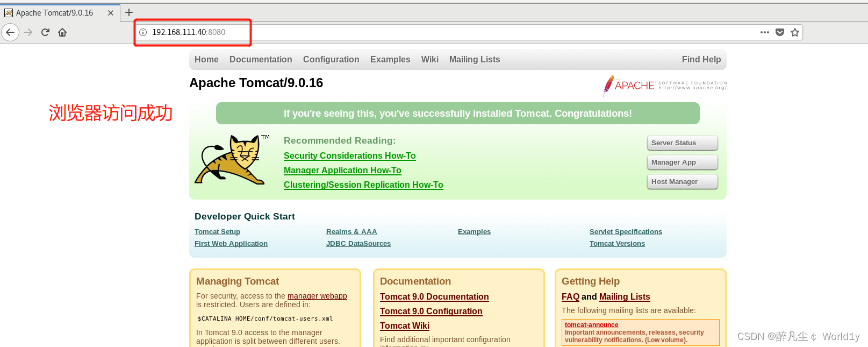Click the $CATALINA_HOME/conf/tomcat-users.xml path text

[x=266, y=319]
